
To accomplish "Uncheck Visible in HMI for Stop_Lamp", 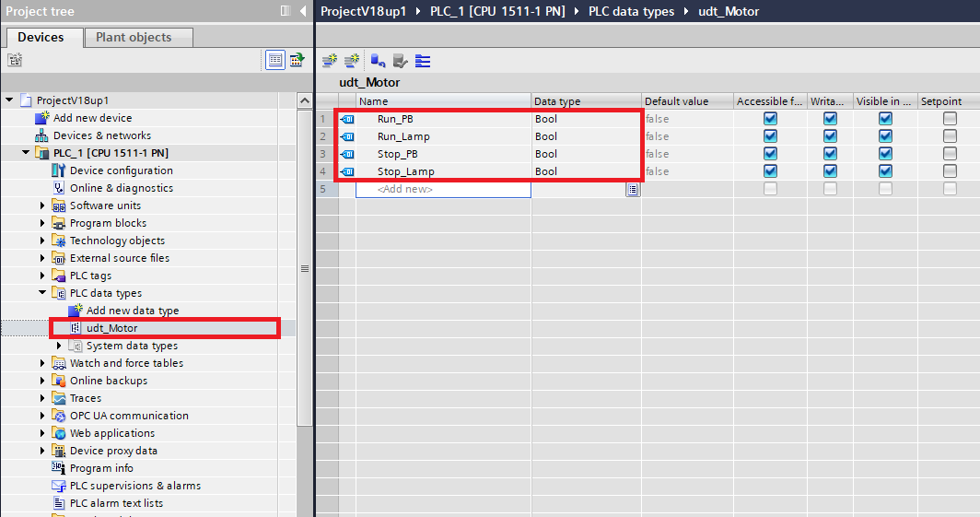I will pos(886,170).
